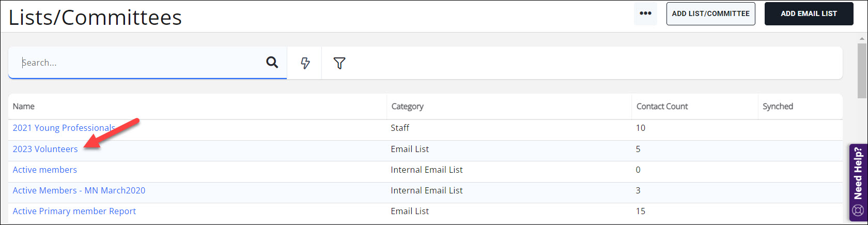
Task: Click the Lists/Committees page heading
Action: tap(96, 18)
